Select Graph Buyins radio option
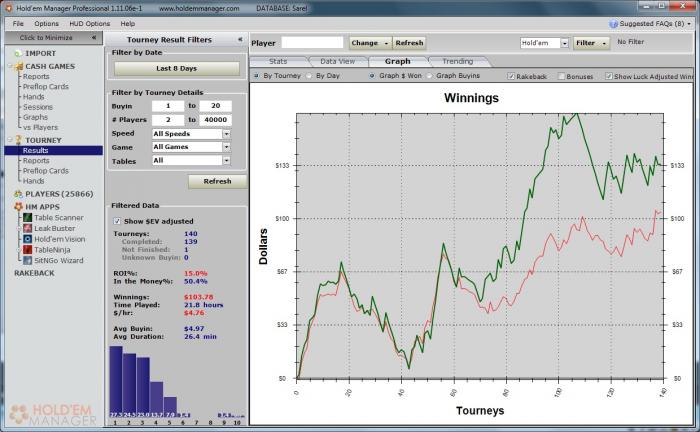The width and height of the screenshot is (700, 432). pos(429,76)
